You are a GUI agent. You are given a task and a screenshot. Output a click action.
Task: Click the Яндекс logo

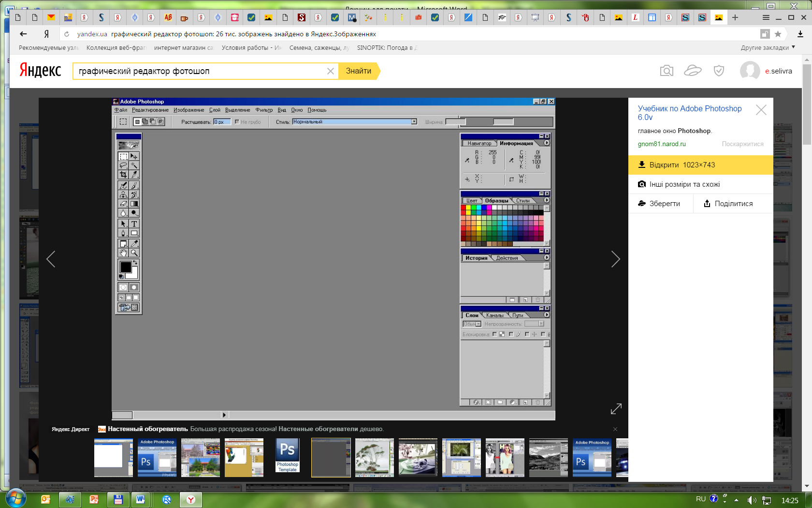pyautogui.click(x=40, y=71)
